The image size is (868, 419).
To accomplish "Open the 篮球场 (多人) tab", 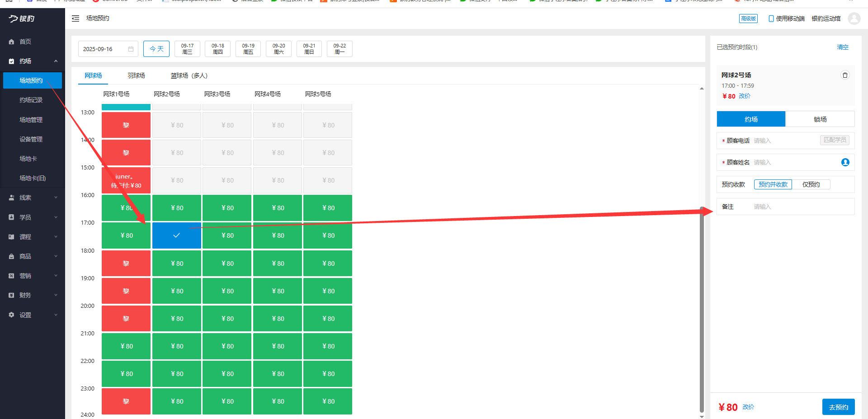I will 189,75.
